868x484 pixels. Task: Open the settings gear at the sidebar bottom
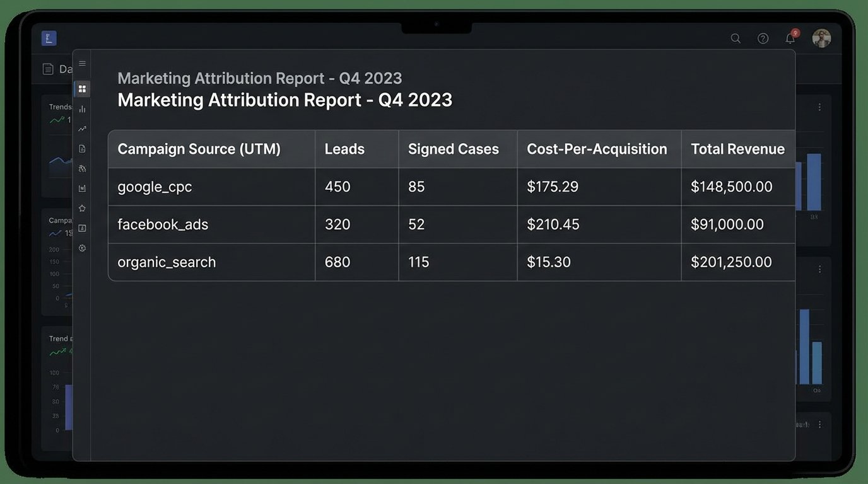click(82, 248)
